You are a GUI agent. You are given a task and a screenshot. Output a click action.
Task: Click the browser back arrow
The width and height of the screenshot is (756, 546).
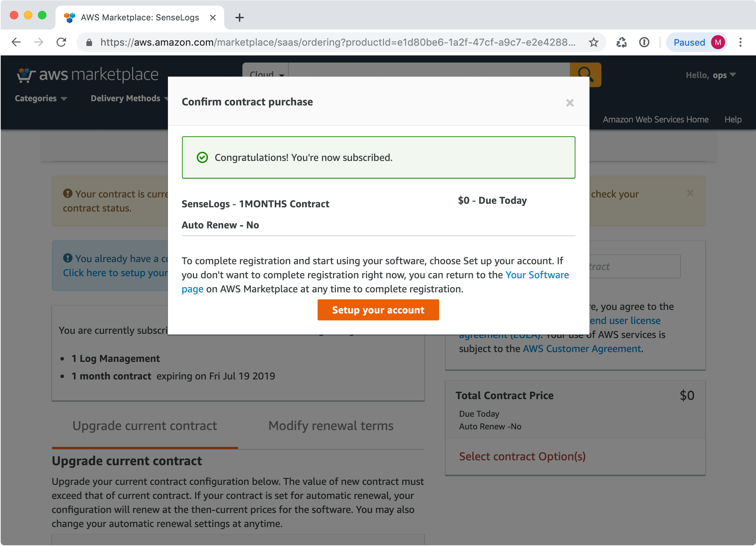[x=16, y=42]
